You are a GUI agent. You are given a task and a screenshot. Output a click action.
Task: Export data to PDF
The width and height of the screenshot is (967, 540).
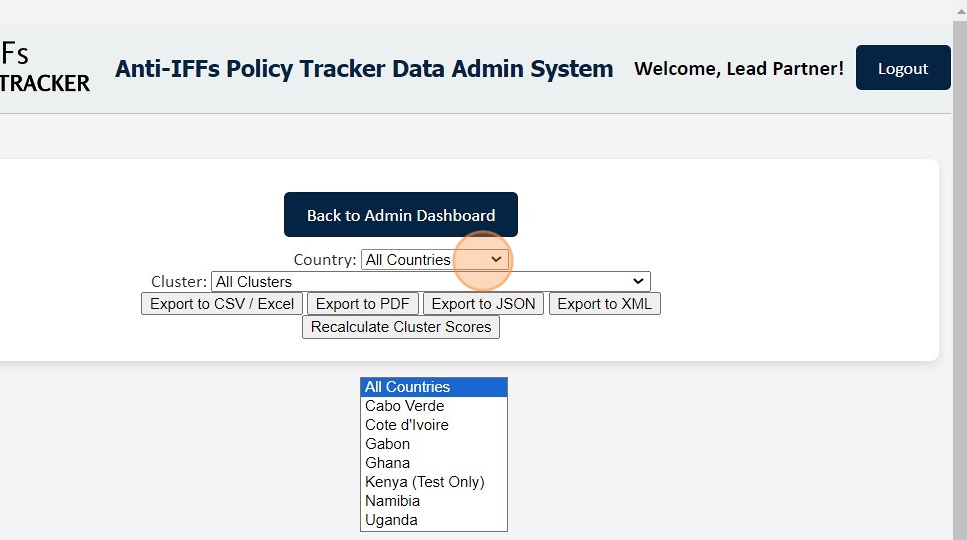pos(363,304)
